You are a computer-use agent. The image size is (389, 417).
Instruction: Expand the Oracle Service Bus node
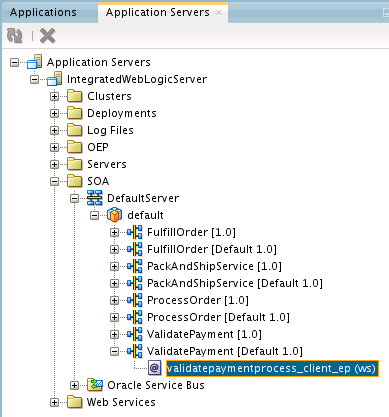point(74,385)
